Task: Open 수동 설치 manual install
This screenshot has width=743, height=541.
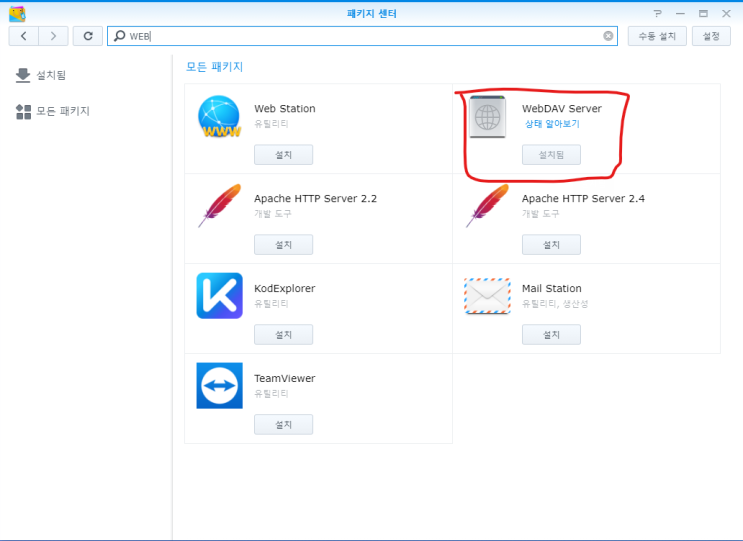Action: coord(657,36)
